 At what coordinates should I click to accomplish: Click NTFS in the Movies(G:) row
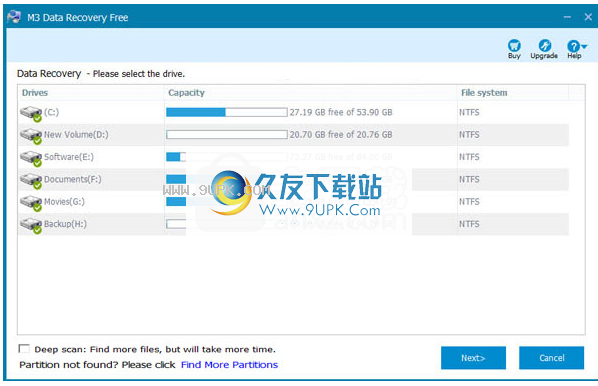pos(469,201)
